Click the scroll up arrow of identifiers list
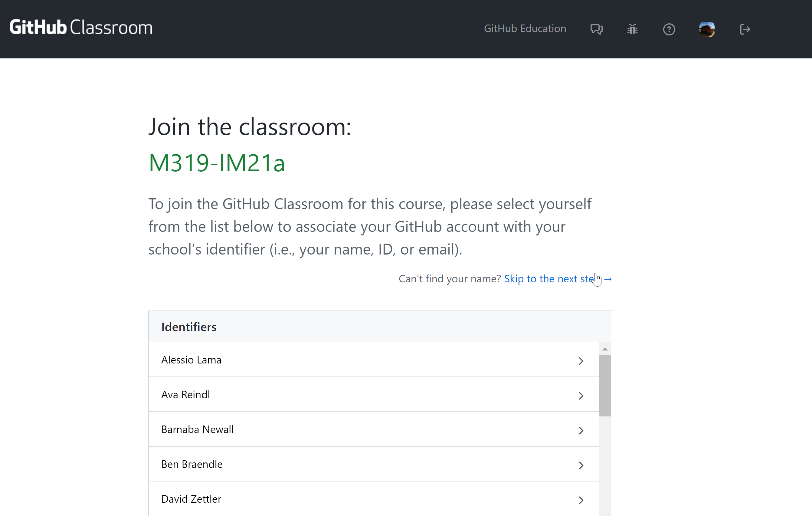 (x=605, y=349)
